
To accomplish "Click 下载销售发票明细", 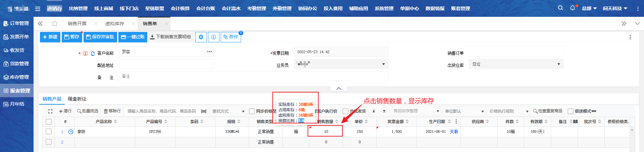I will 170,37.
